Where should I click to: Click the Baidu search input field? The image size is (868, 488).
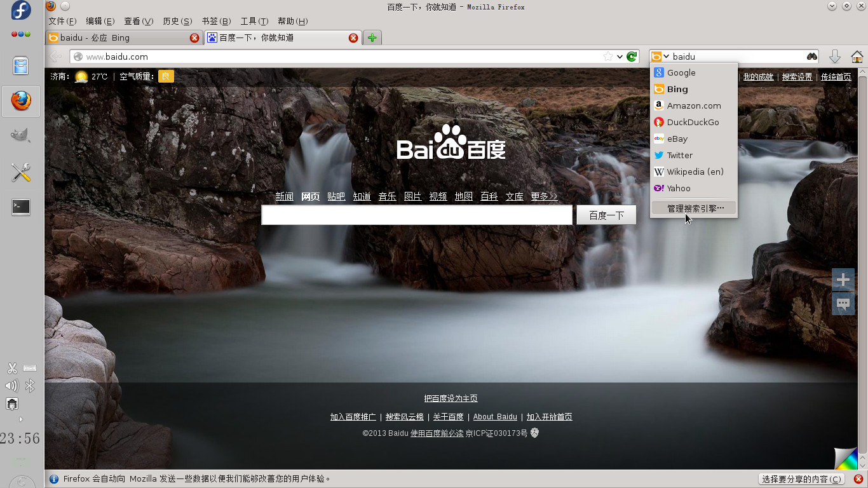pyautogui.click(x=417, y=215)
